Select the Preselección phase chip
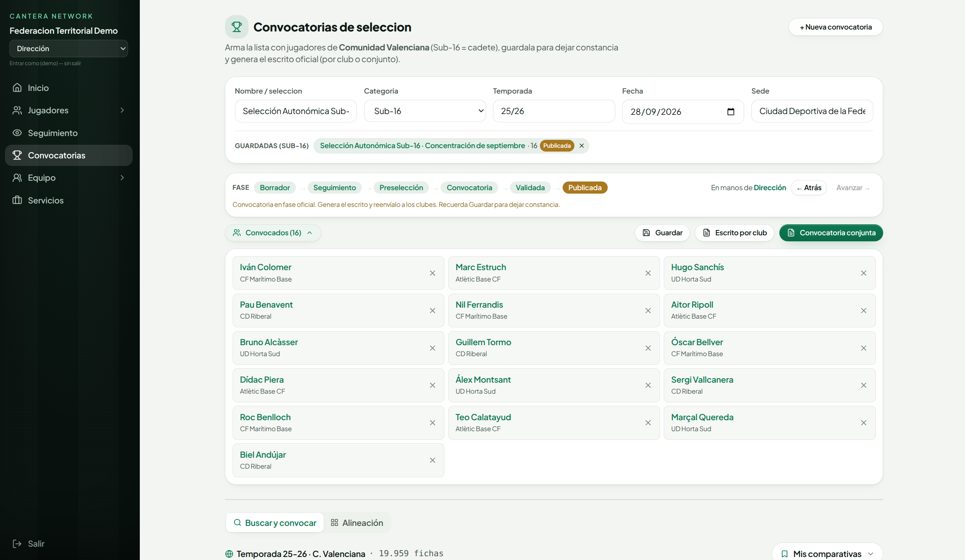The height and width of the screenshot is (560, 965). [401, 188]
